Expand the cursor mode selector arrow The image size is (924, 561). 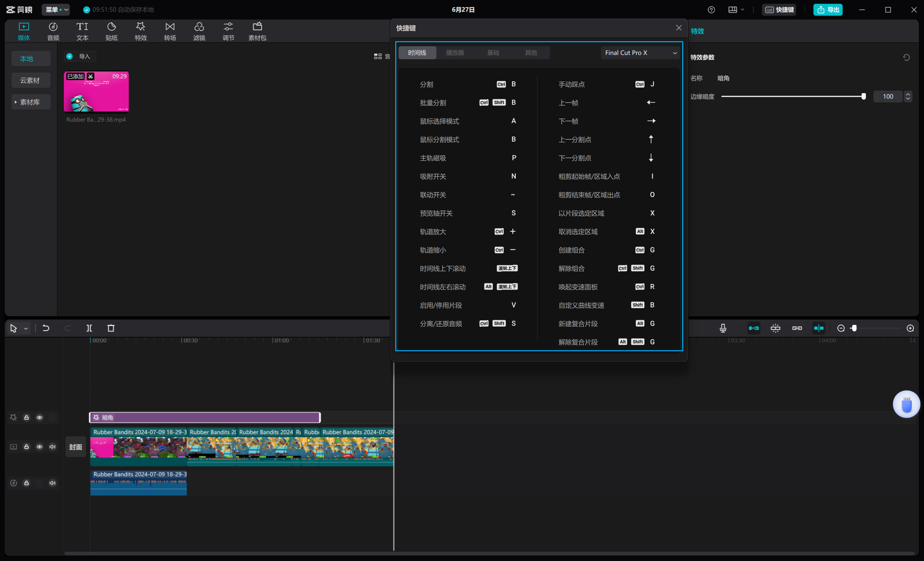(x=26, y=329)
